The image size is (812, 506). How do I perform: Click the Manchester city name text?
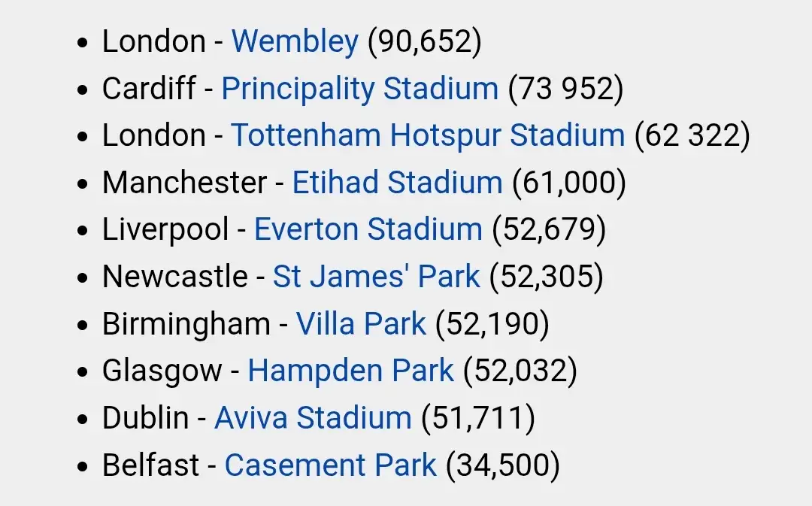(x=184, y=183)
